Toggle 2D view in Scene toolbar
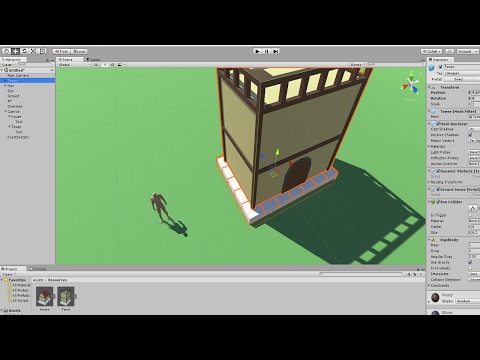Viewport: 480px width, 360px height. tap(96, 65)
